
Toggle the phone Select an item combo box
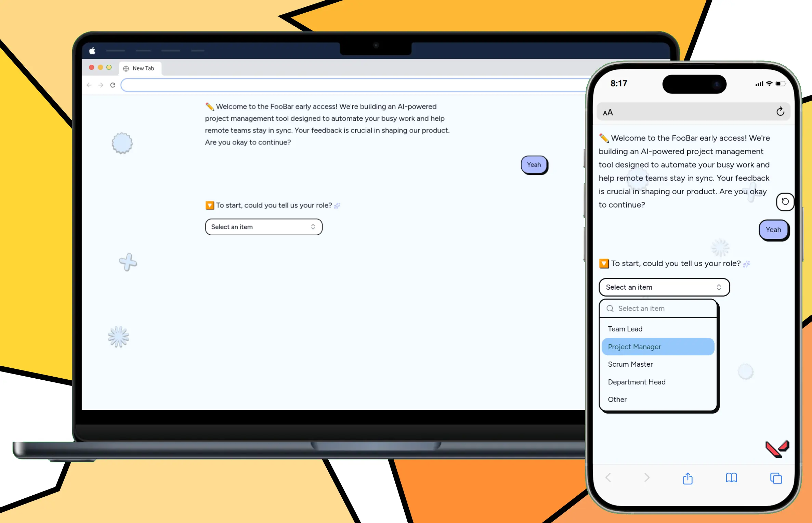pyautogui.click(x=664, y=287)
